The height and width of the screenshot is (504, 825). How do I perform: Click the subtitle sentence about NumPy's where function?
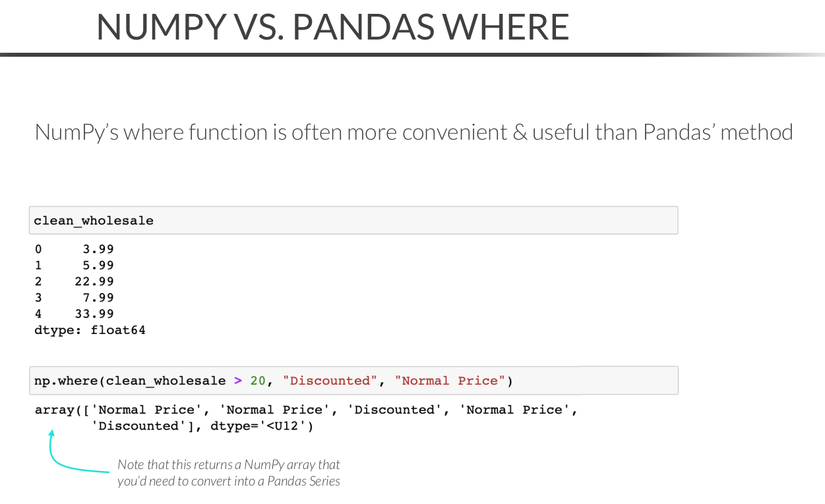click(413, 132)
